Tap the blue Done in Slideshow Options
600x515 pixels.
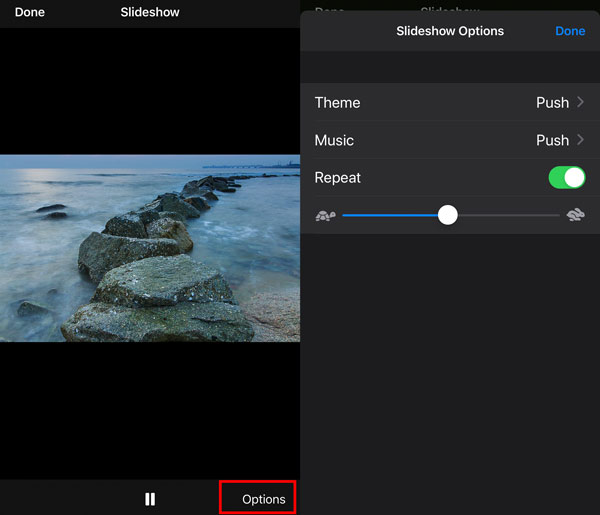point(570,31)
